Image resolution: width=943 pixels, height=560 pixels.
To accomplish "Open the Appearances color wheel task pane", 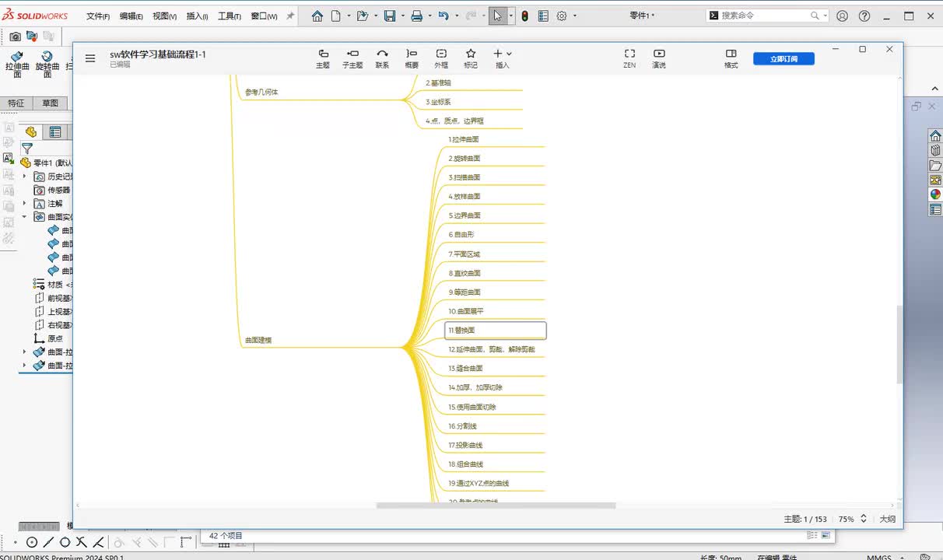I will 935,194.
